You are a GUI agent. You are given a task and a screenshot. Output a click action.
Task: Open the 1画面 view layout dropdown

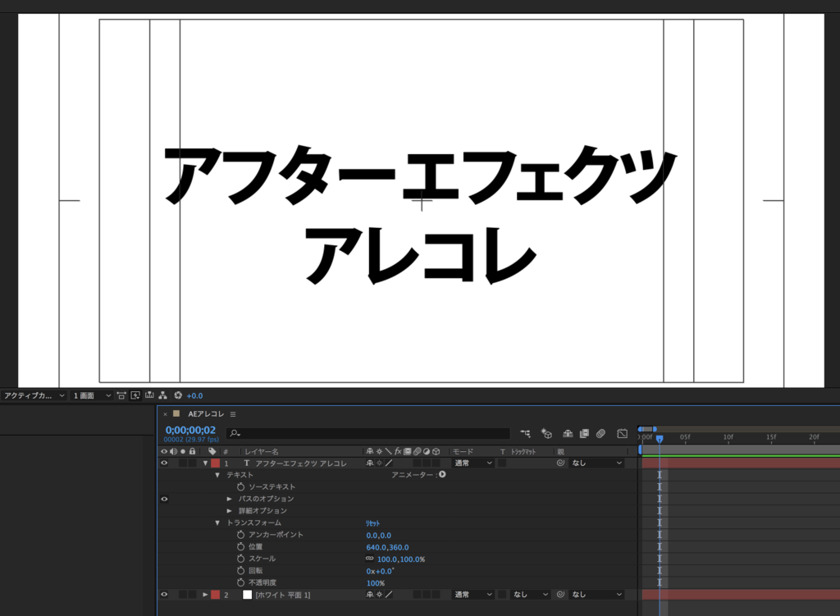tap(92, 395)
